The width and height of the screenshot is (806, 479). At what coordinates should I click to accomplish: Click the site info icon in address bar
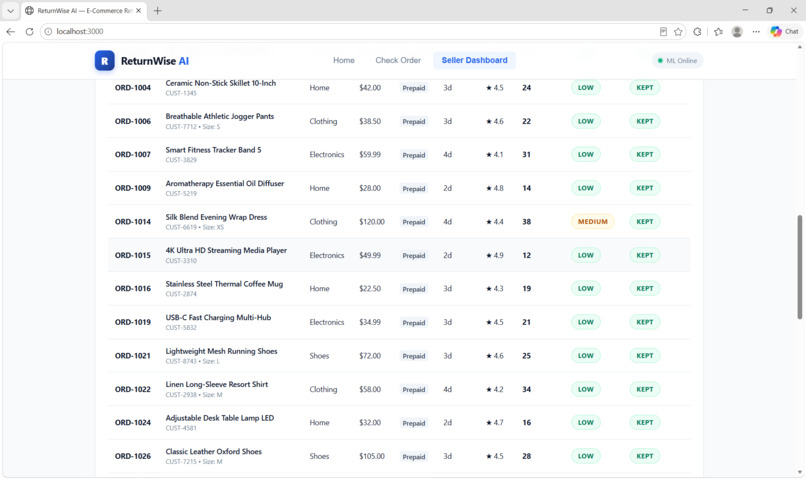click(x=48, y=31)
